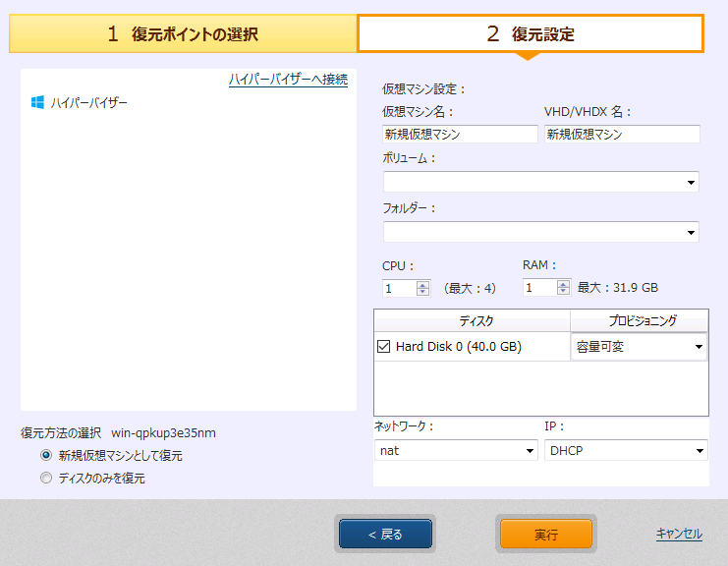Expand the フォルダー dropdown list
Image resolution: width=728 pixels, height=566 pixels.
coord(540,233)
